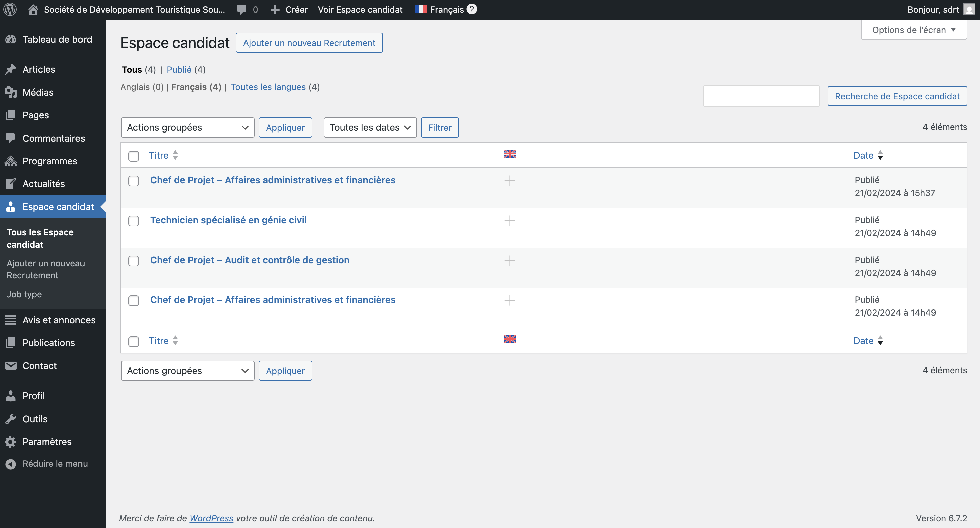The width and height of the screenshot is (980, 528).
Task: Expand Options de l'écran panel
Action: (914, 30)
